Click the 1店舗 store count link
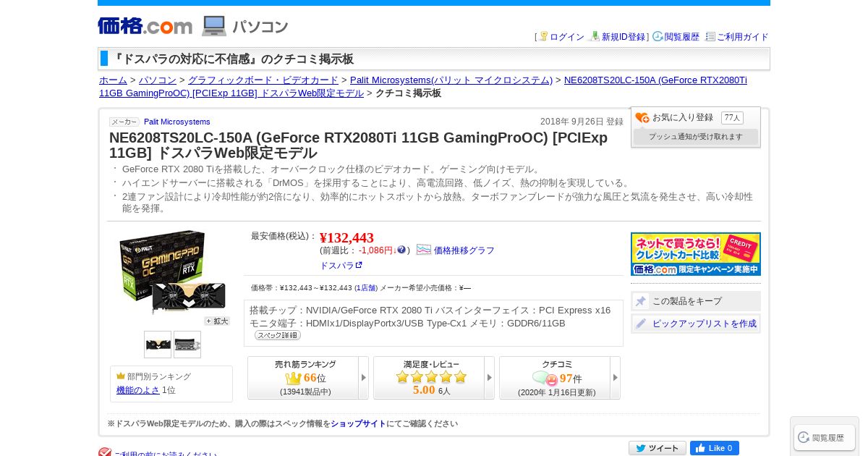The height and width of the screenshot is (456, 868). tap(366, 288)
